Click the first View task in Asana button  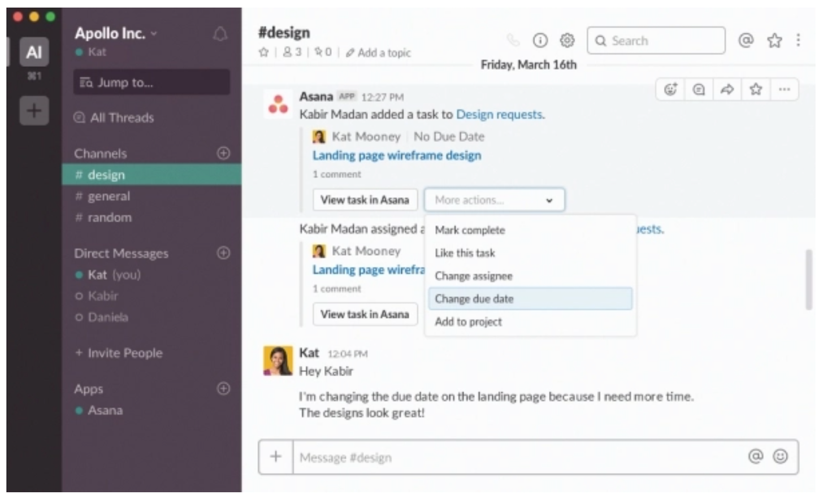[x=365, y=200]
